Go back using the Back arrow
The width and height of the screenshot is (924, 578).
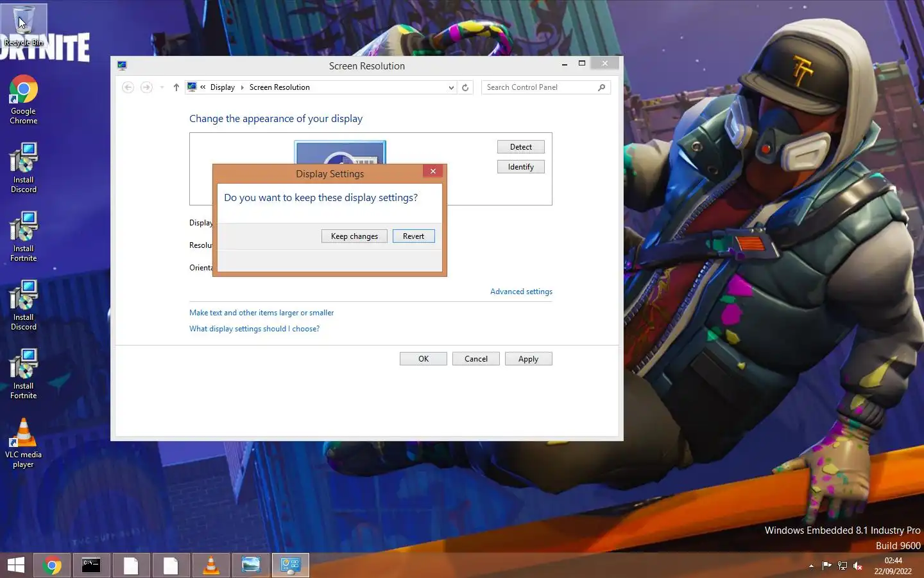(x=128, y=87)
